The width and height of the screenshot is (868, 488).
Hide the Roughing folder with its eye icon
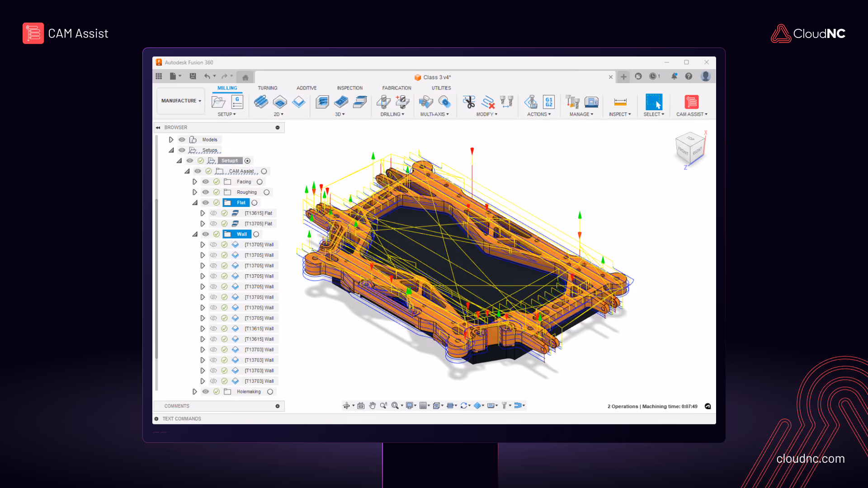coord(206,192)
